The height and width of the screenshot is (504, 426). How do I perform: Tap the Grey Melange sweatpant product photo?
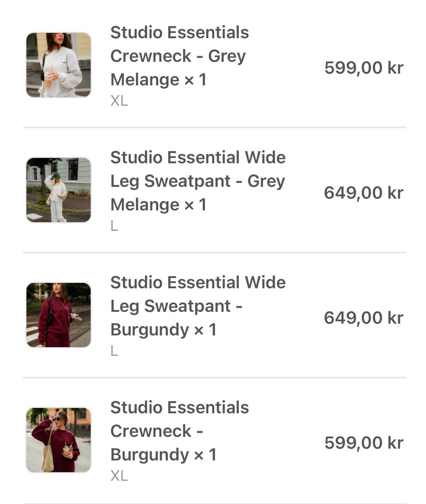(x=59, y=190)
